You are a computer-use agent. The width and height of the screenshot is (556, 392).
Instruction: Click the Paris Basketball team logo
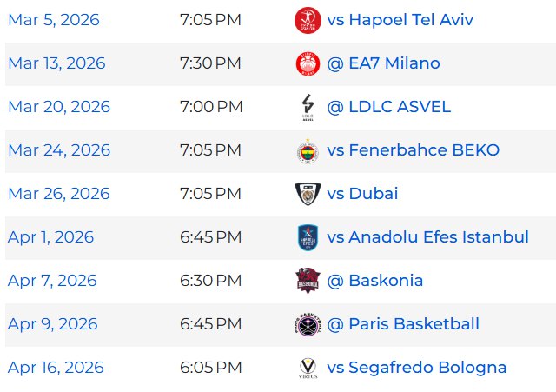(x=308, y=324)
